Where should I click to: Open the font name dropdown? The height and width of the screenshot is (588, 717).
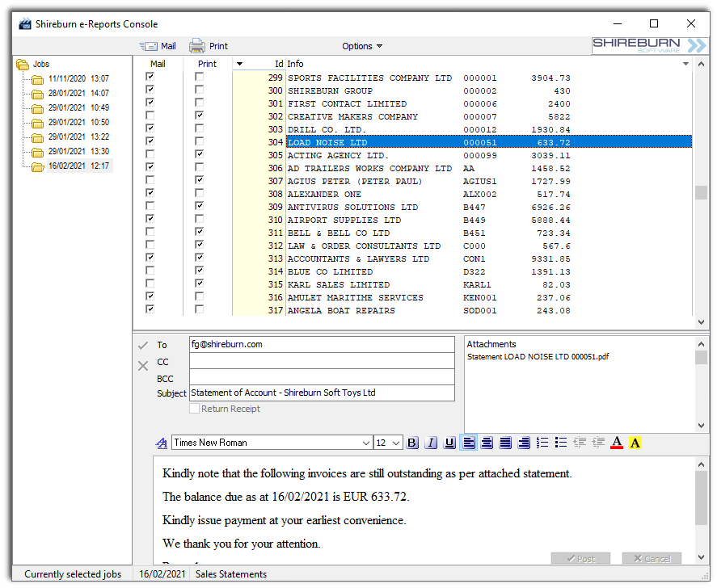[x=366, y=443]
